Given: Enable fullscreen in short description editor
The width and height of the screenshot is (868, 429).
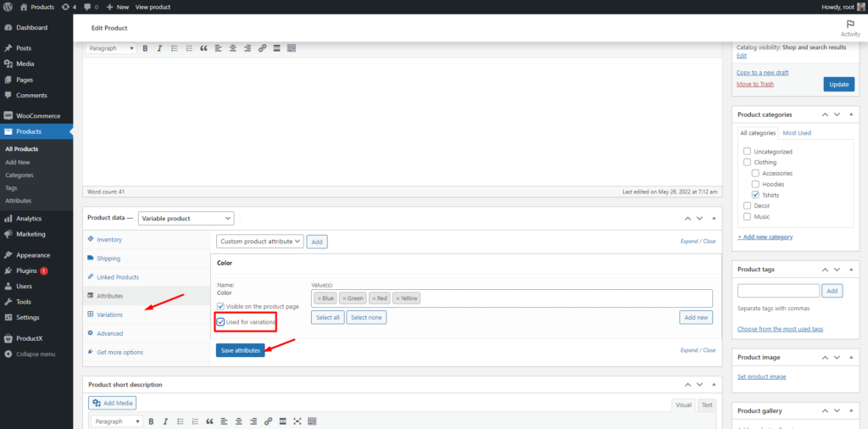Looking at the screenshot, I should tap(298, 421).
